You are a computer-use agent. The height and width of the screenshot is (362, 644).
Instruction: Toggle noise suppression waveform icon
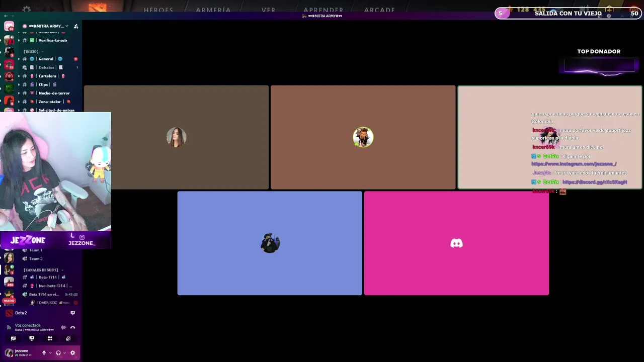[63, 327]
